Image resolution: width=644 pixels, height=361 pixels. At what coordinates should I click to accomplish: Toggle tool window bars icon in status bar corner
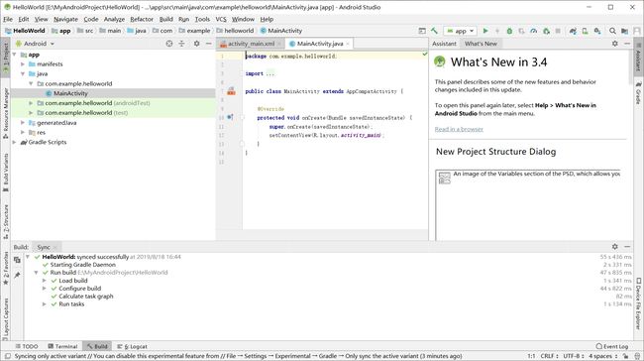point(7,356)
